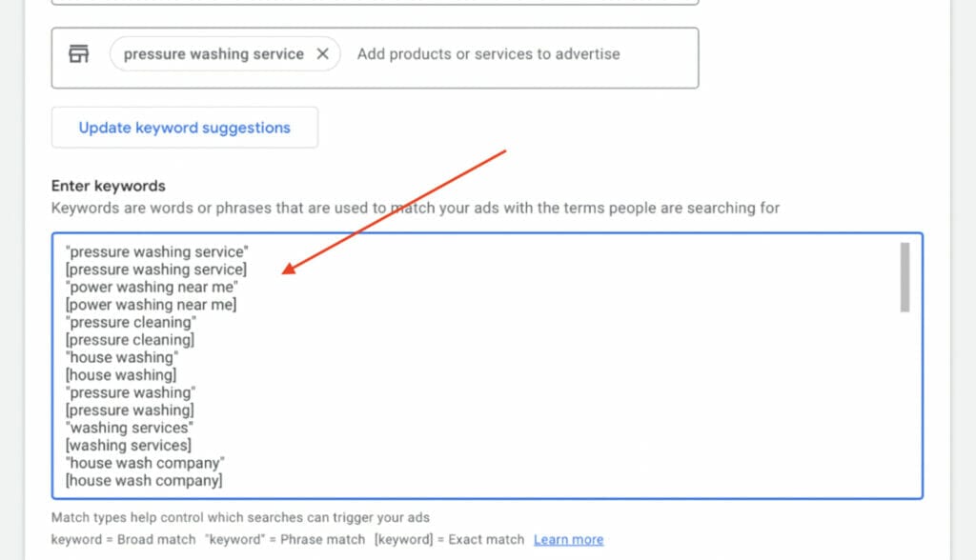Select the bracketed [power washing near me] line
The image size is (976, 560).
(x=151, y=305)
